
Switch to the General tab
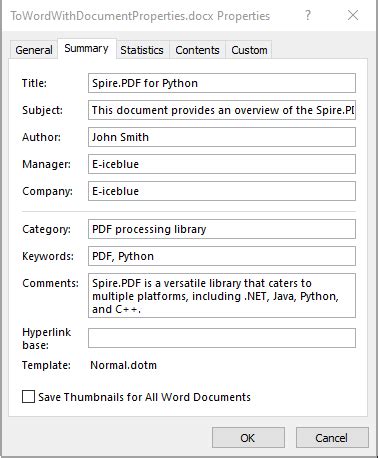[x=34, y=50]
